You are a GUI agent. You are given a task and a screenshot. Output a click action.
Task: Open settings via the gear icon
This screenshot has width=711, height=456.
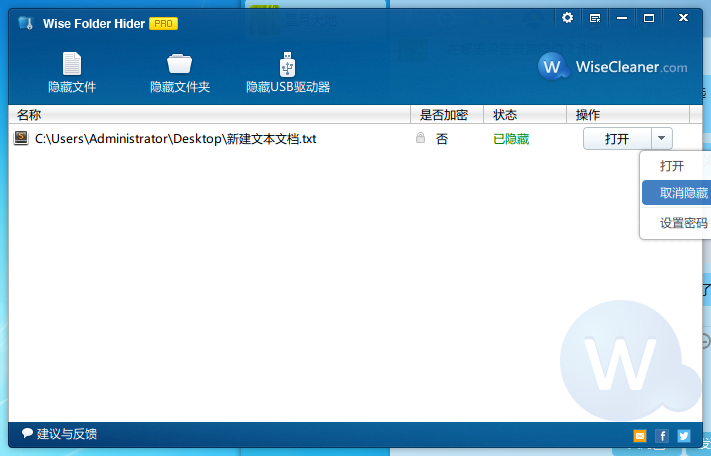(x=567, y=18)
